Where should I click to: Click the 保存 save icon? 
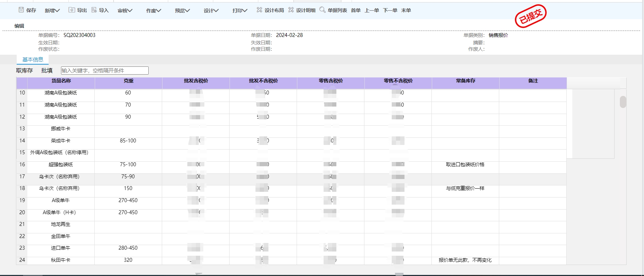[x=21, y=10]
